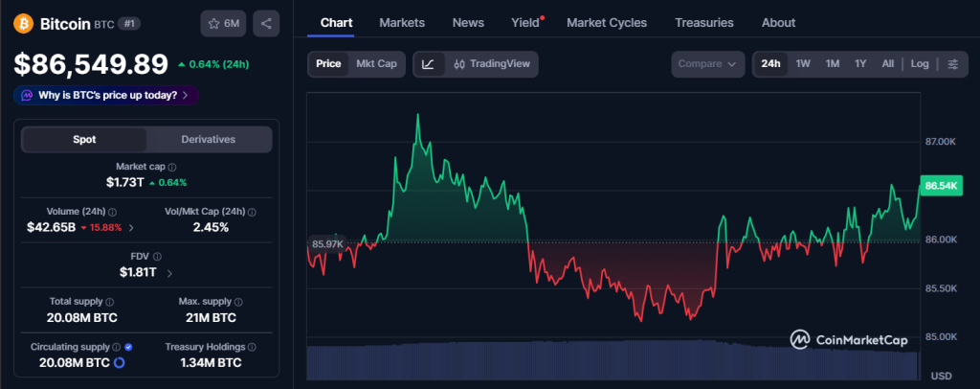980x389 pixels.
Task: Click the 85.50K axis label
Action: 941,288
